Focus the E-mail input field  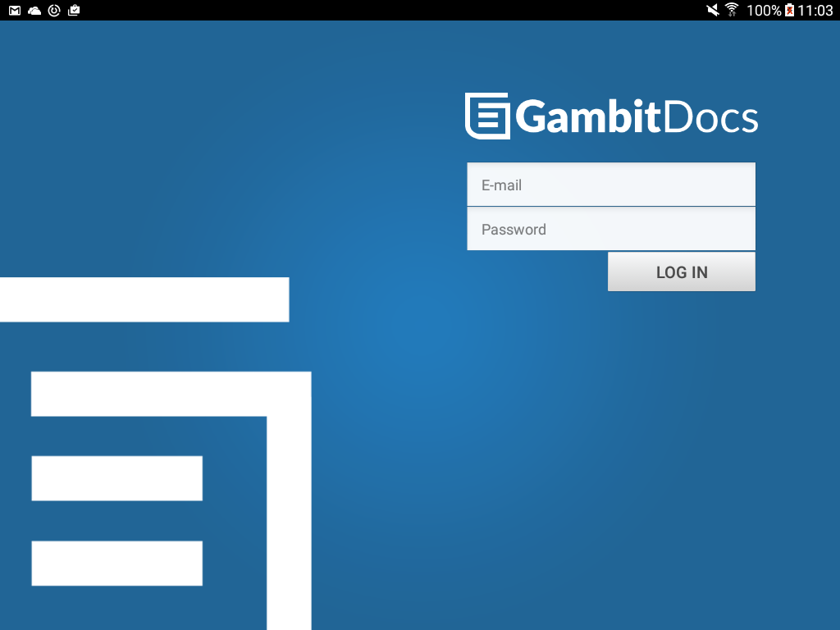(610, 185)
